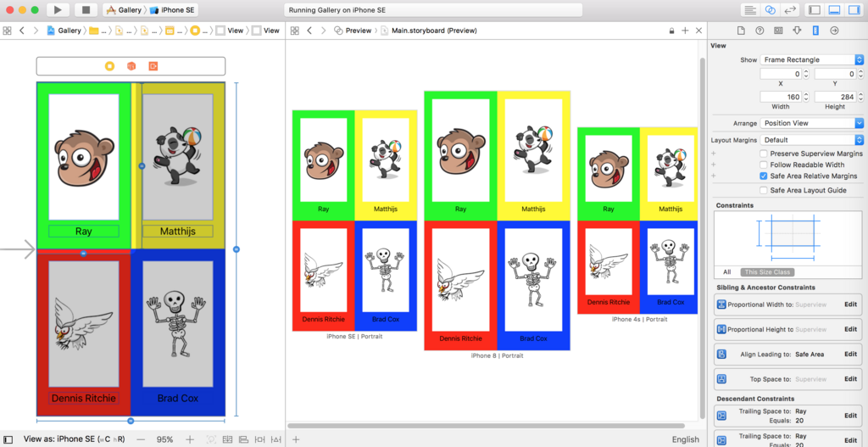Click the X position stepper
This screenshot has height=447, width=868.
point(806,74)
